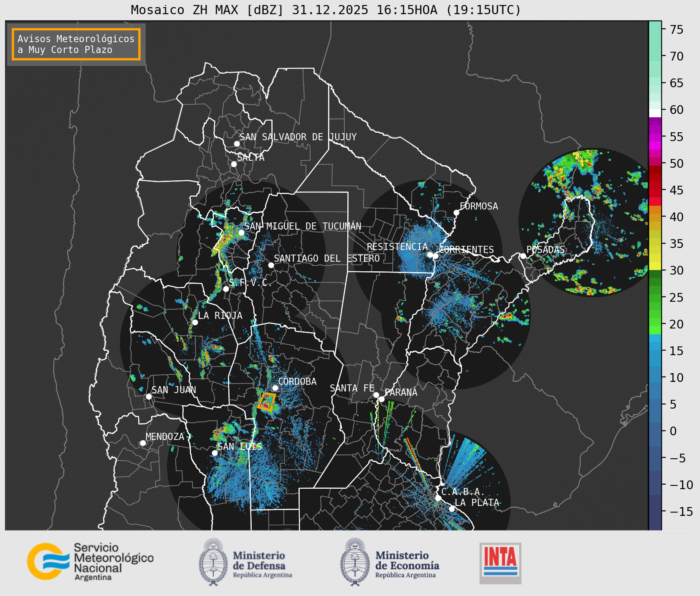Click the 0 value on the color scale
The width and height of the screenshot is (700, 596).
[x=673, y=431]
